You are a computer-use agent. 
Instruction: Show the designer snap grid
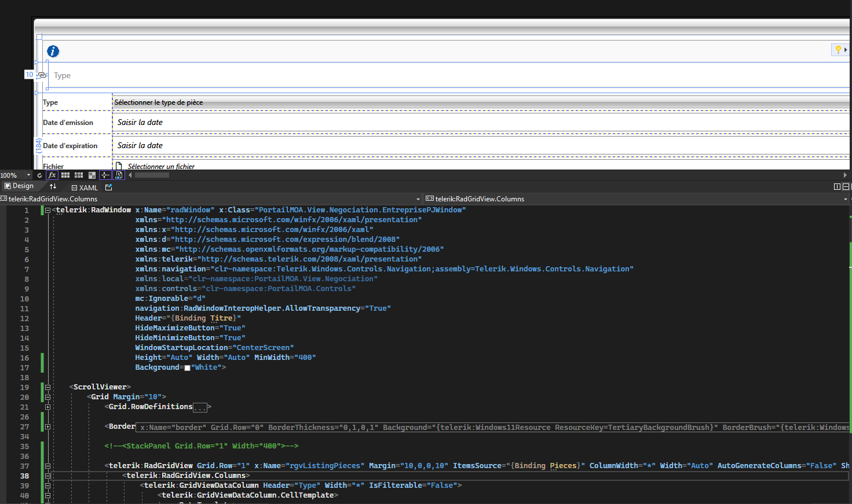coord(65,175)
